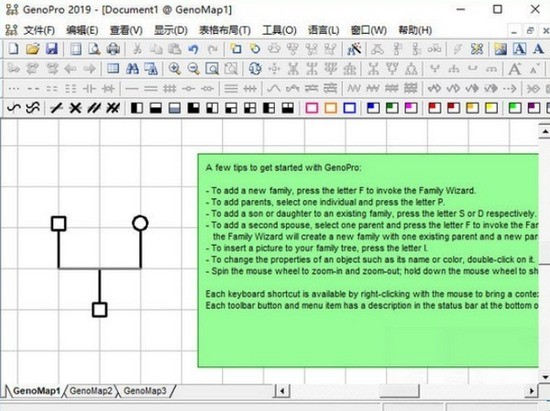Open the 工具(O) menu
550x411 pixels.
[x=279, y=30]
